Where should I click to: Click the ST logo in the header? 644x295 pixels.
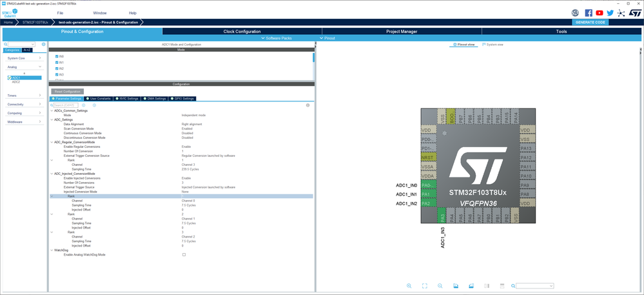coord(634,13)
